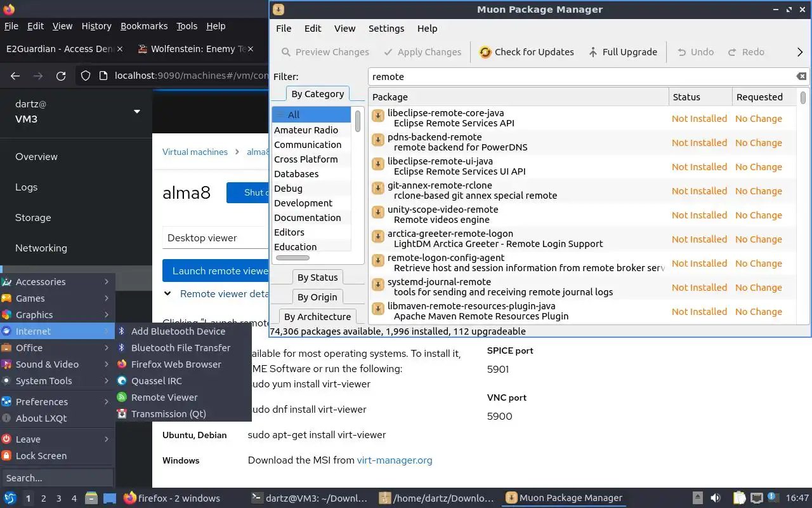
Task: Expand the Graphics submenu
Action: coord(57,315)
